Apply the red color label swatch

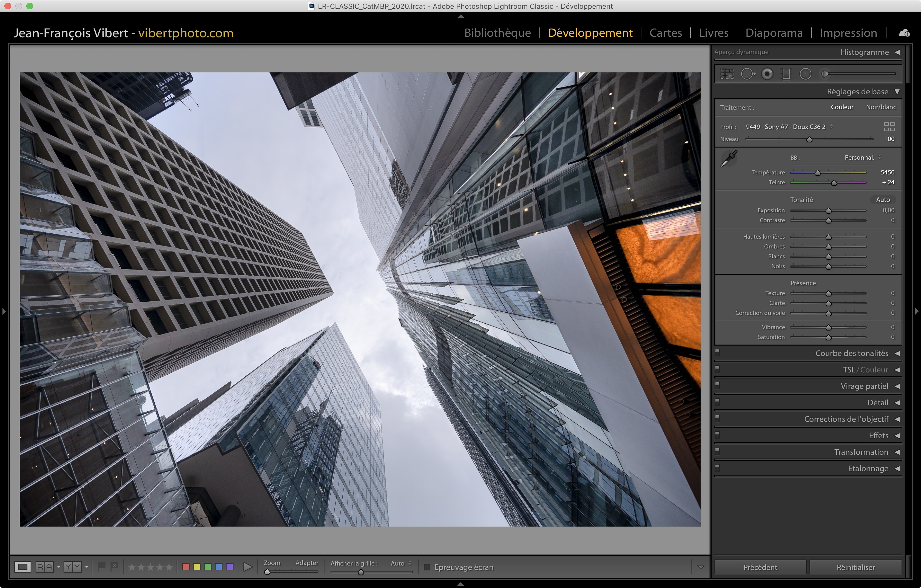click(x=186, y=567)
